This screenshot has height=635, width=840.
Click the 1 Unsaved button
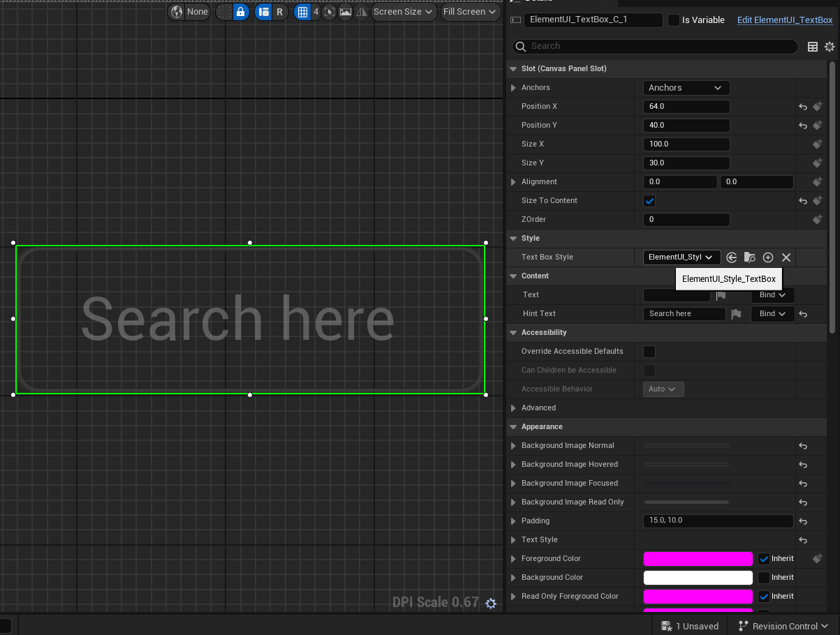click(x=690, y=627)
